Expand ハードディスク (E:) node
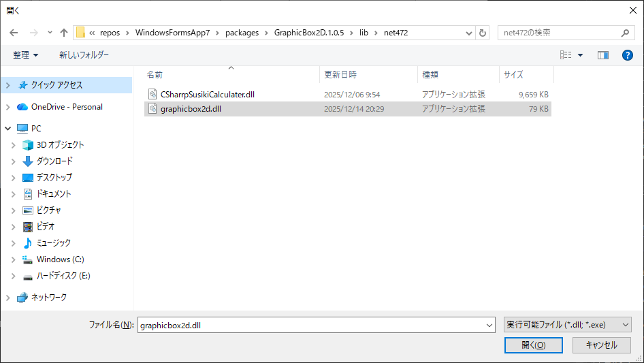644x363 pixels. point(13,277)
